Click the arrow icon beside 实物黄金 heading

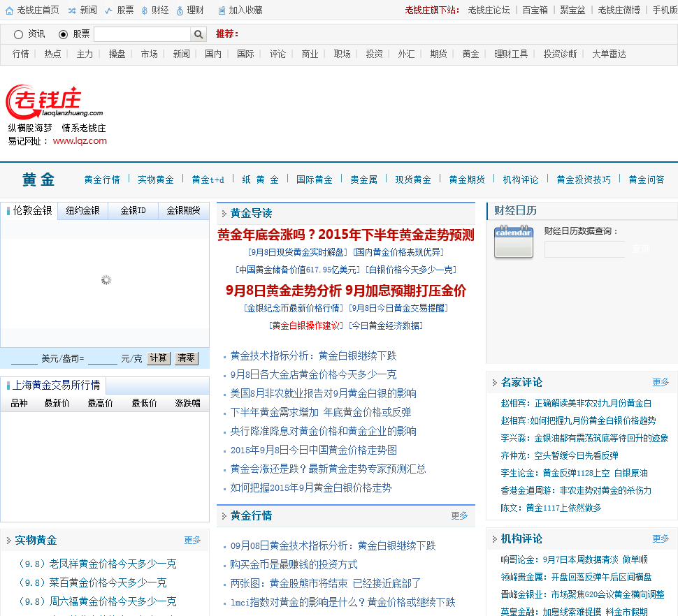8,541
